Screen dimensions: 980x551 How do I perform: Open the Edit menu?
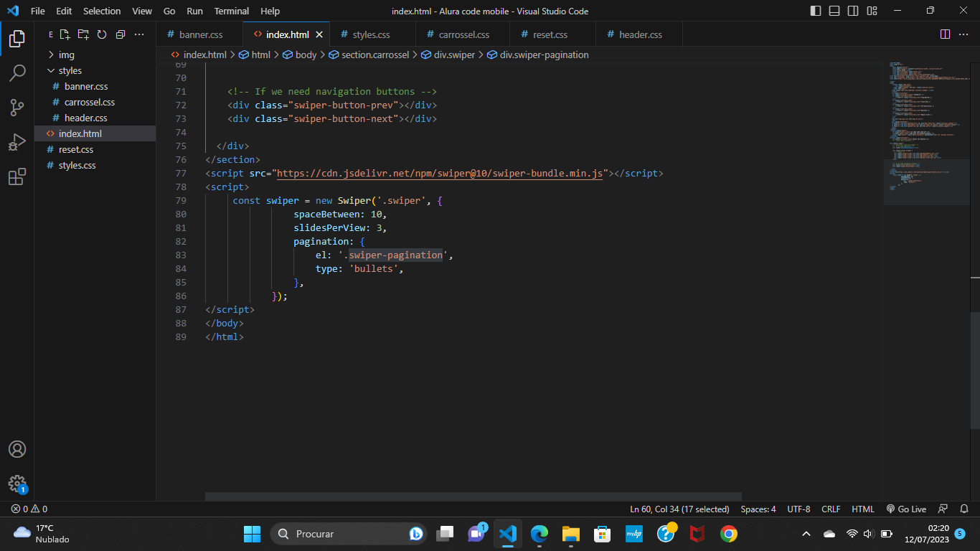[x=64, y=11]
